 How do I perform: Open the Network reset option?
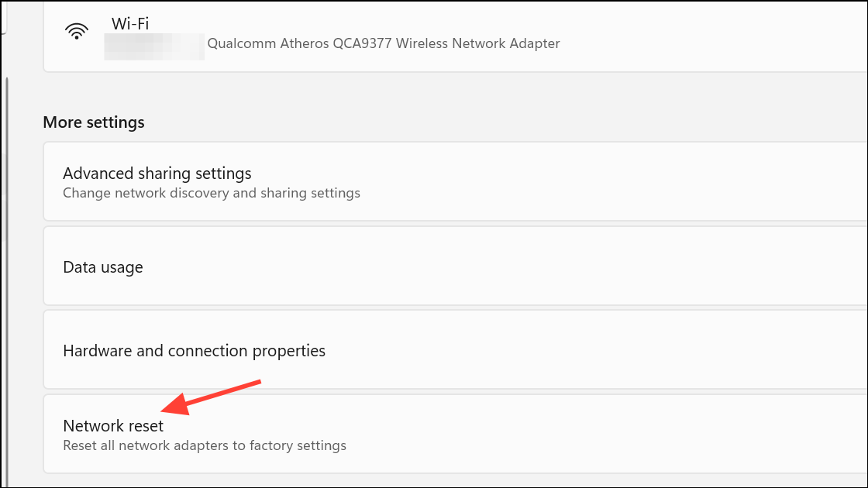(x=455, y=434)
